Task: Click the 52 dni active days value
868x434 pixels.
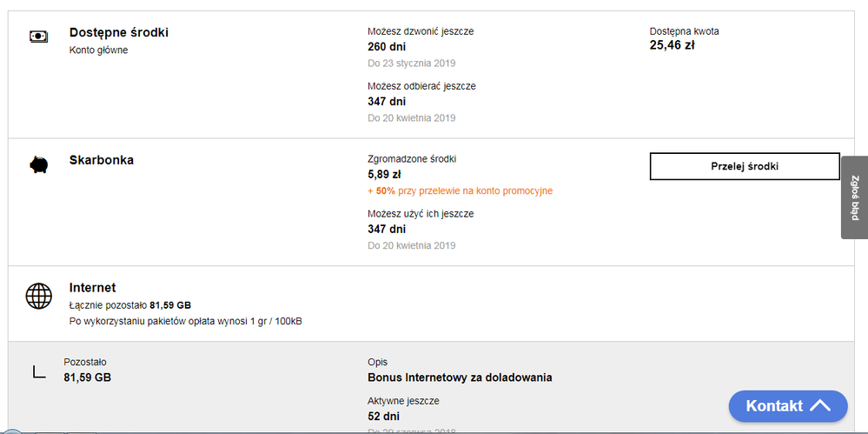Action: point(383,417)
